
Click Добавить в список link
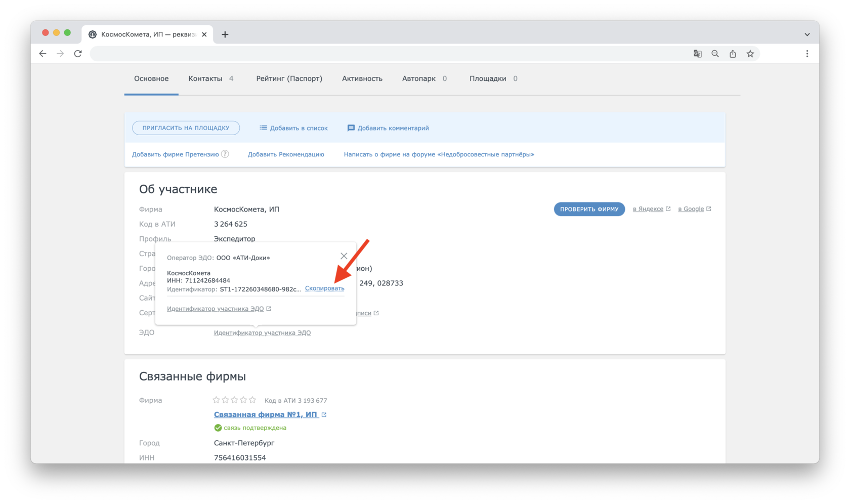pos(299,128)
